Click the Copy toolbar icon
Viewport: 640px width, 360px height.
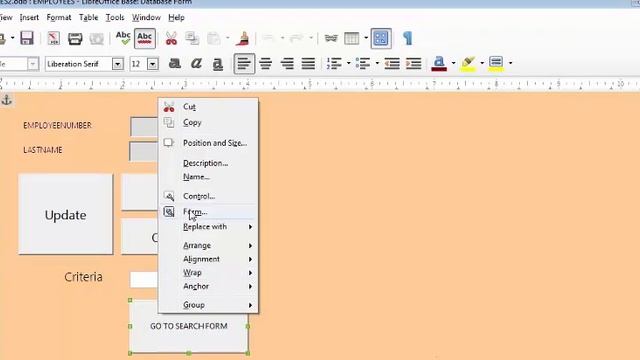tap(192, 38)
